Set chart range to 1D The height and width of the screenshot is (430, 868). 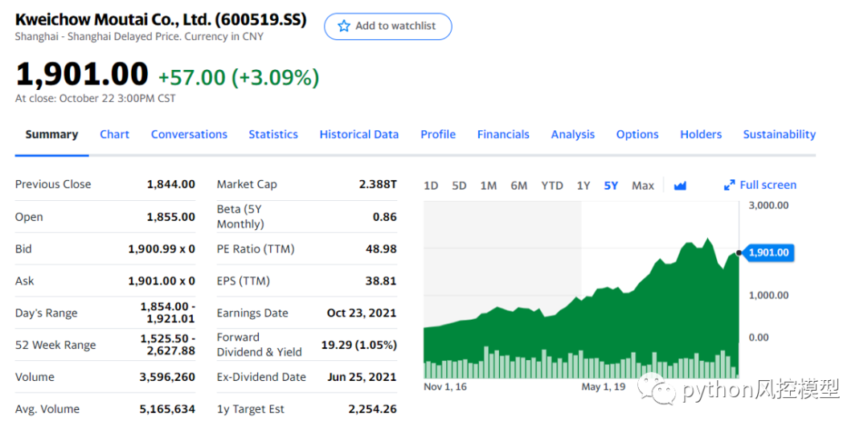coord(431,186)
